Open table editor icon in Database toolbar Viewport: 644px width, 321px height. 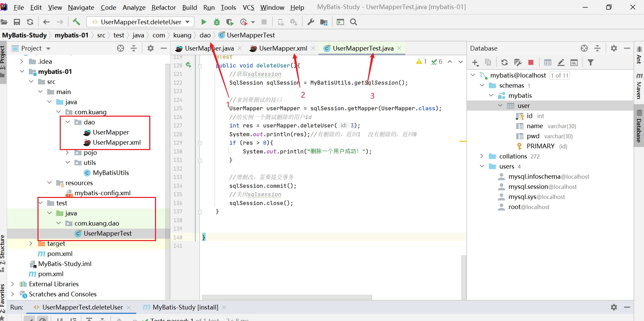pos(548,62)
